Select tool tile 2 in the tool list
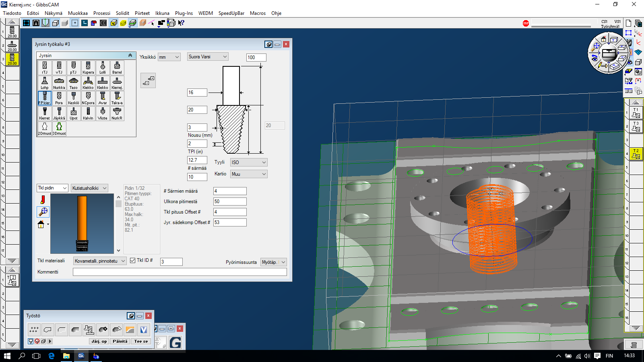644x362 pixels. click(x=12, y=46)
